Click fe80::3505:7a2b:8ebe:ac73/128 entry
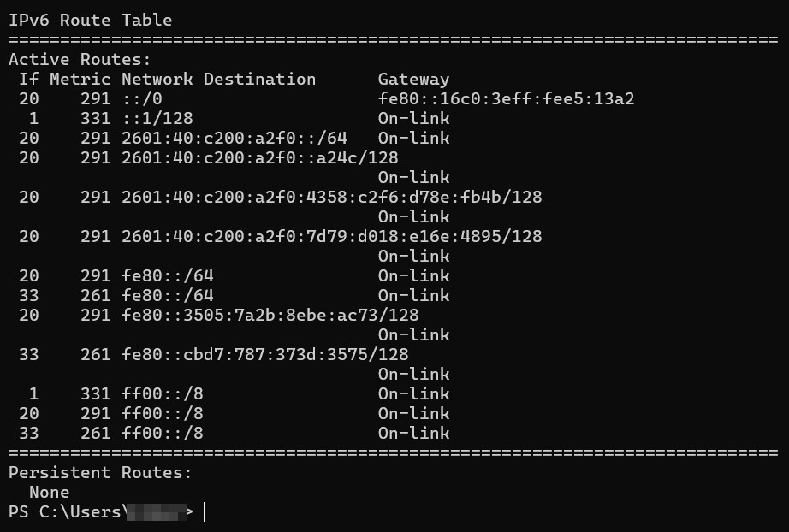 (270, 315)
